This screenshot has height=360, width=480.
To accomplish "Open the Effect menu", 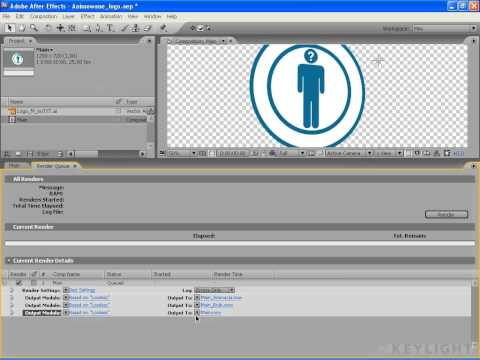I will pyautogui.click(x=87, y=16).
